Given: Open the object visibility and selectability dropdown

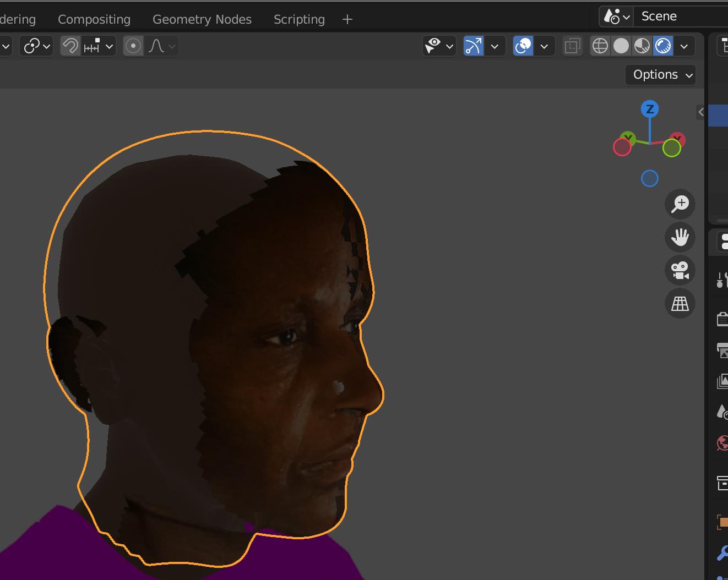Looking at the screenshot, I should pyautogui.click(x=439, y=46).
